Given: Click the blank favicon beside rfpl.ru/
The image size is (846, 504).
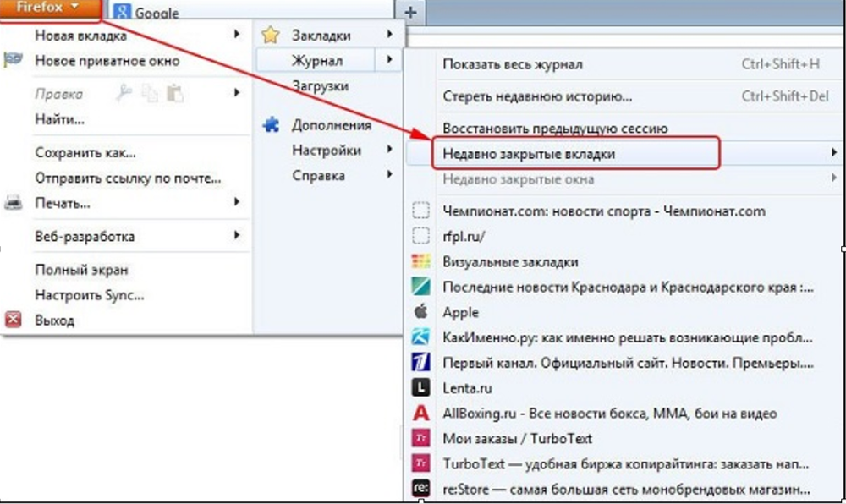Looking at the screenshot, I should point(420,236).
